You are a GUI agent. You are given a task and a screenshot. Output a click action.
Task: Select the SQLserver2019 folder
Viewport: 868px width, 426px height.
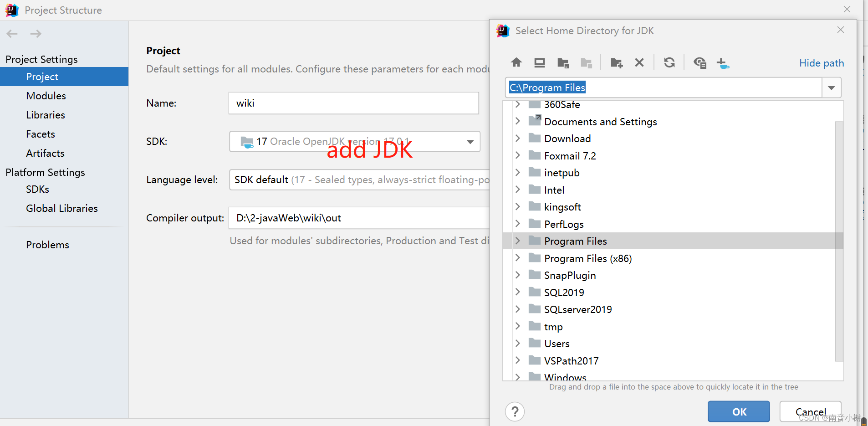(x=669, y=309)
